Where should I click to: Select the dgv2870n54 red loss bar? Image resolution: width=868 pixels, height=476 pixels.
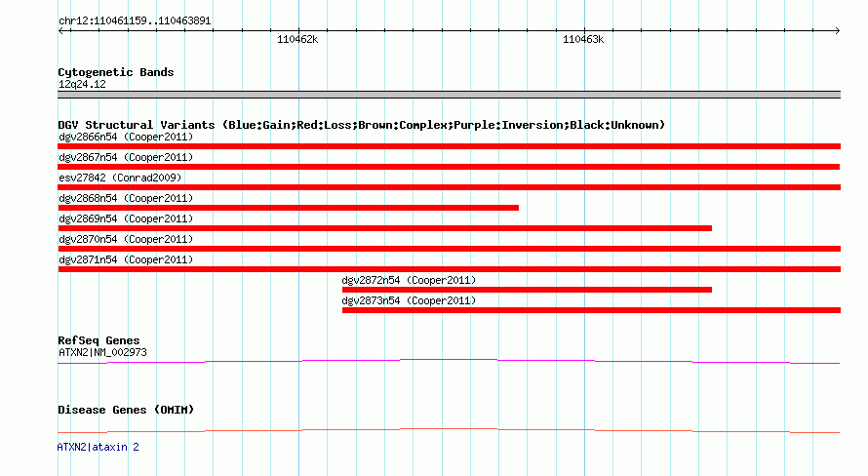[x=449, y=249]
